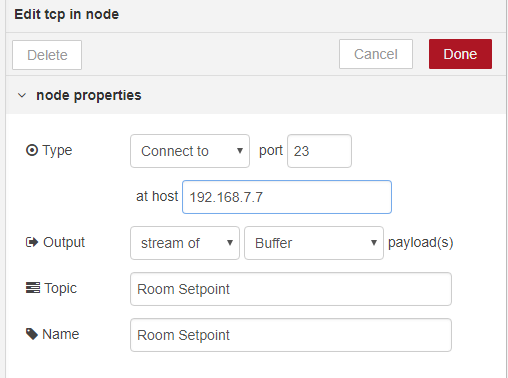This screenshot has width=508, height=378.
Task: Click the Cancel button
Action: pos(376,54)
